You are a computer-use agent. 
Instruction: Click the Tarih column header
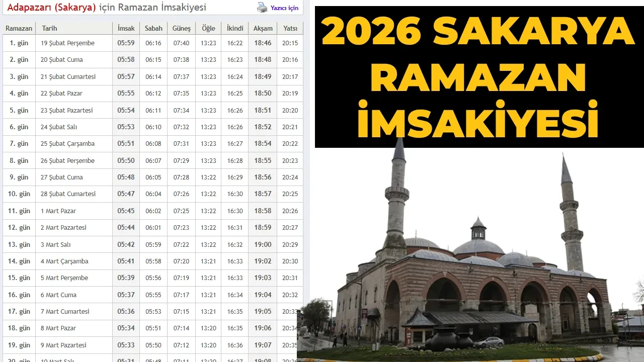(49, 28)
